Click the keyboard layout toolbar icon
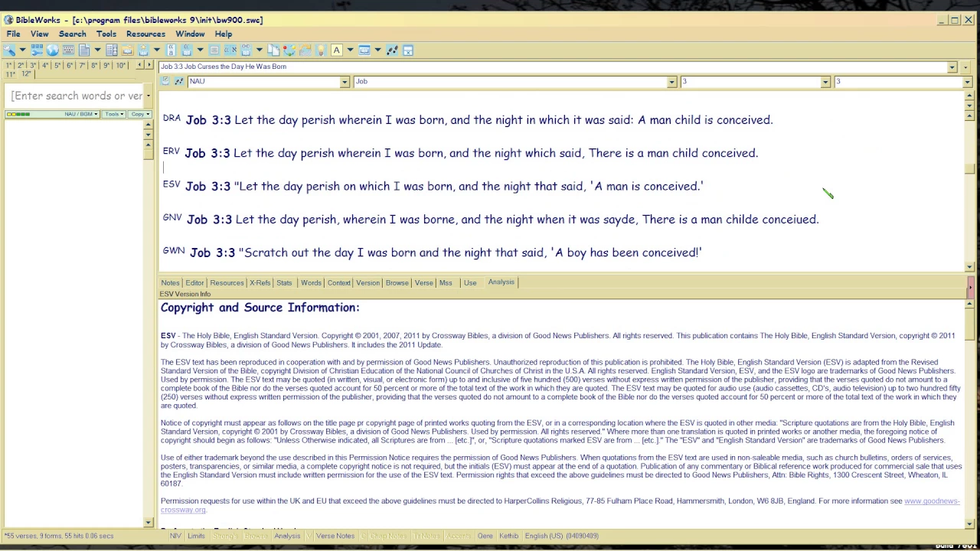 click(68, 50)
